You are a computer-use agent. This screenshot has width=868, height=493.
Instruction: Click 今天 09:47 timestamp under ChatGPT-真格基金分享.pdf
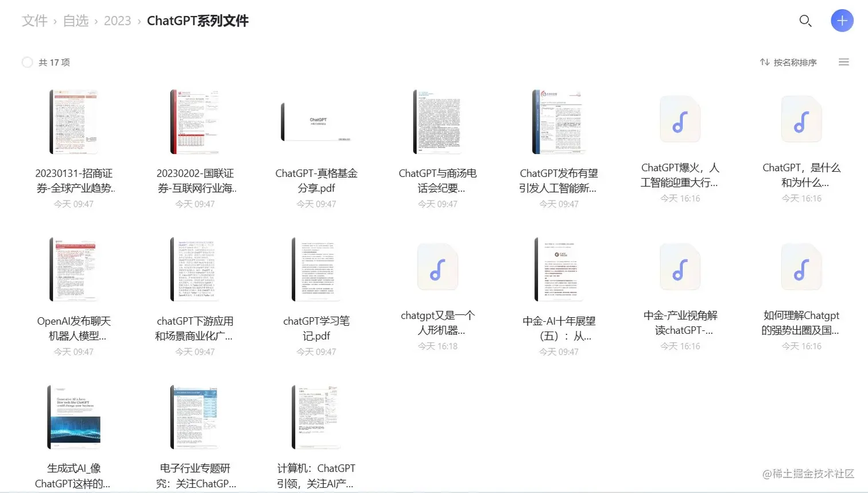point(316,204)
